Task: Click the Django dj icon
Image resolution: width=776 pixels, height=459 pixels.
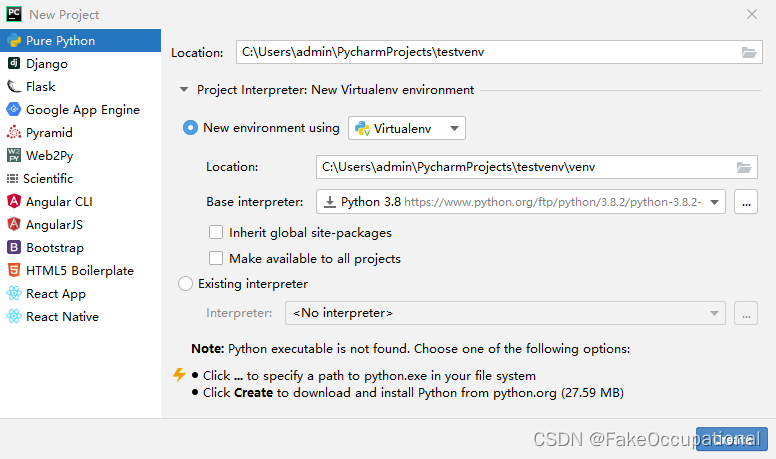Action: click(x=14, y=63)
